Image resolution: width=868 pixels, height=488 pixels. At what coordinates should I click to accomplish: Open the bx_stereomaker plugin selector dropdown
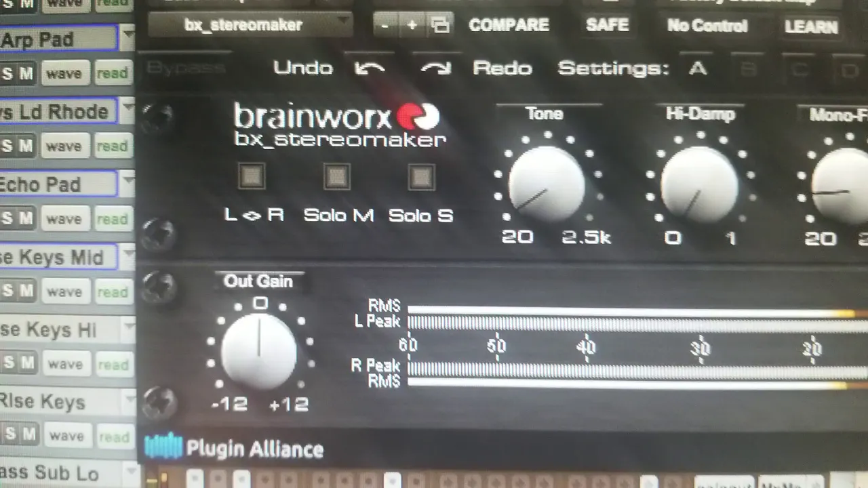coord(250,25)
